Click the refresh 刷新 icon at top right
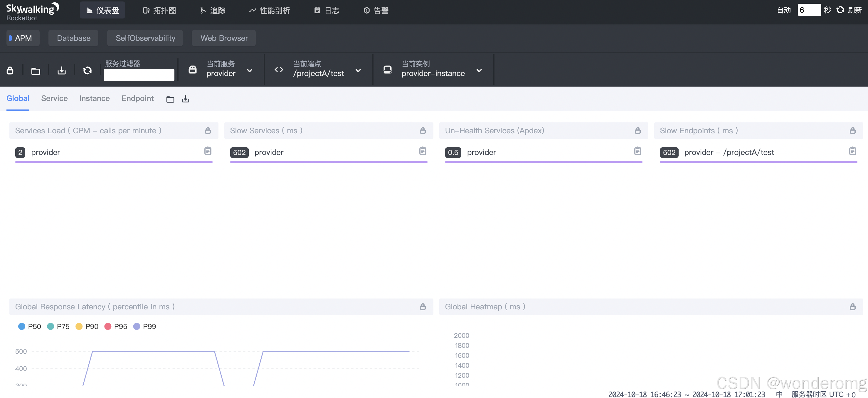The width and height of the screenshot is (868, 398). click(841, 10)
